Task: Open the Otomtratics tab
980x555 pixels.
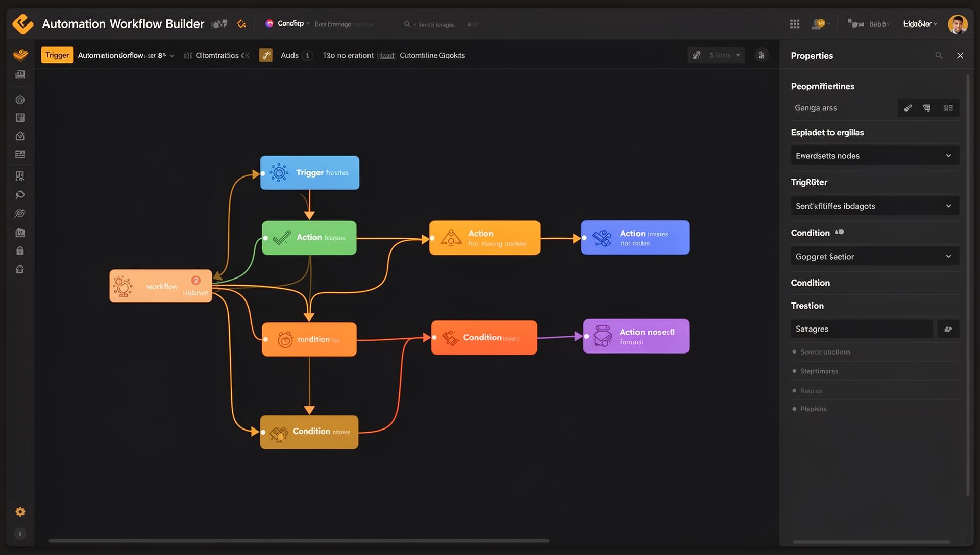Action: click(217, 55)
